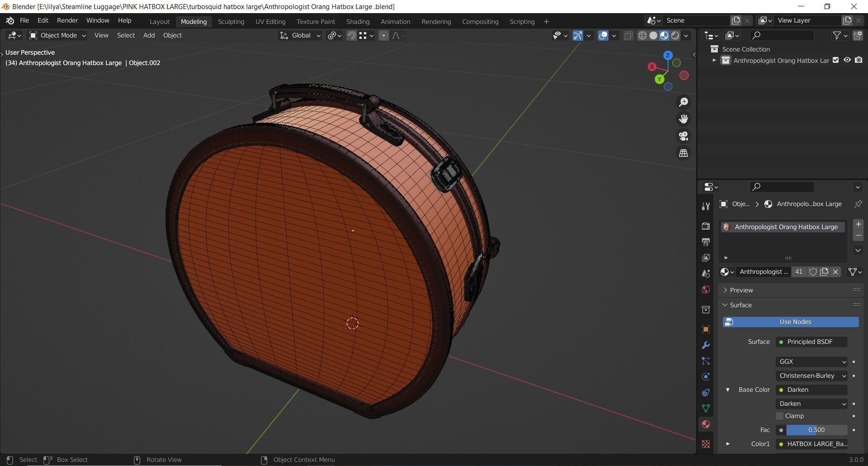The width and height of the screenshot is (868, 466).
Task: Open the Render properties tab
Action: tap(706, 226)
